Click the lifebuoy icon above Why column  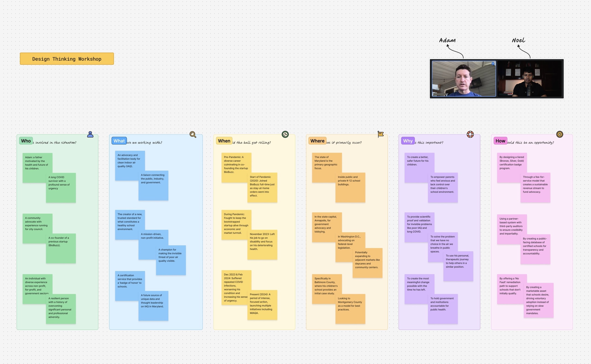coord(470,134)
